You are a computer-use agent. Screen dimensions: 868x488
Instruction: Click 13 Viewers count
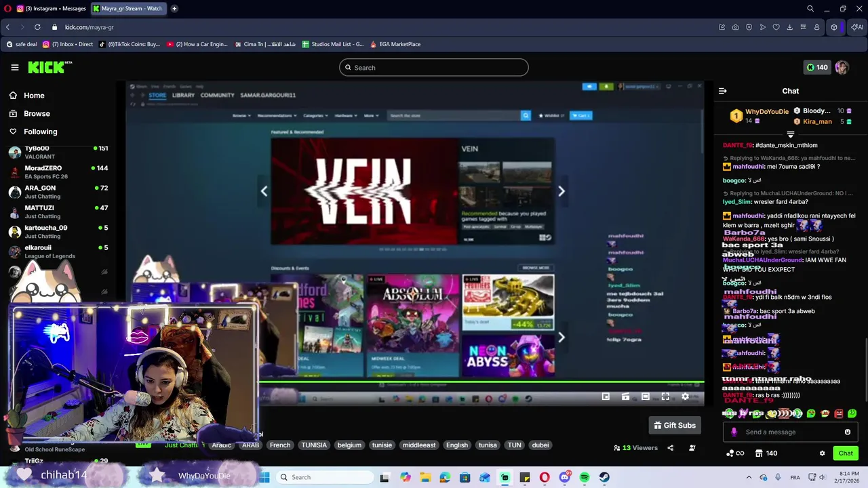pyautogui.click(x=635, y=447)
